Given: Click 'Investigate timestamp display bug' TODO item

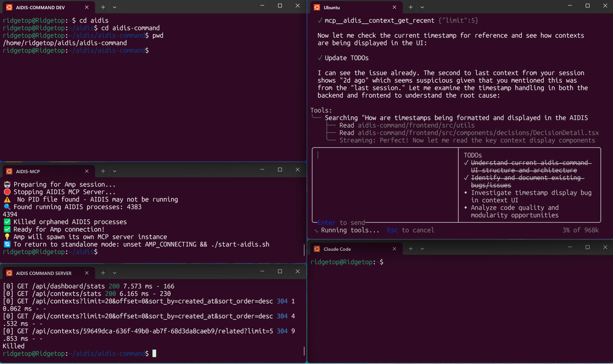Looking at the screenshot, I should pos(528,197).
